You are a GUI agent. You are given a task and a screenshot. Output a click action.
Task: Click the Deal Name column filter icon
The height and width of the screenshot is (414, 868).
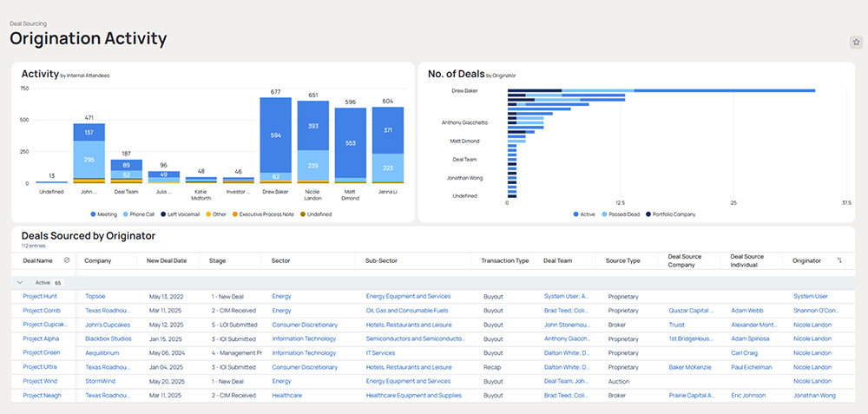(68, 260)
